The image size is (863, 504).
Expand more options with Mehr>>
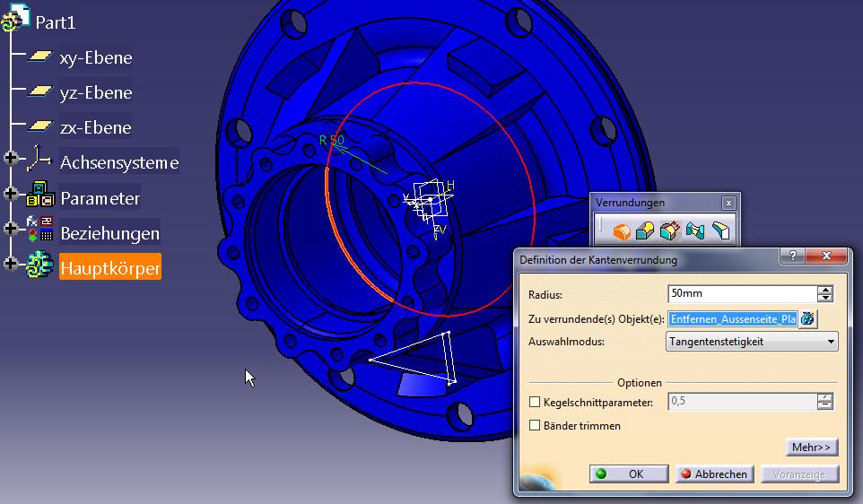[x=811, y=447]
